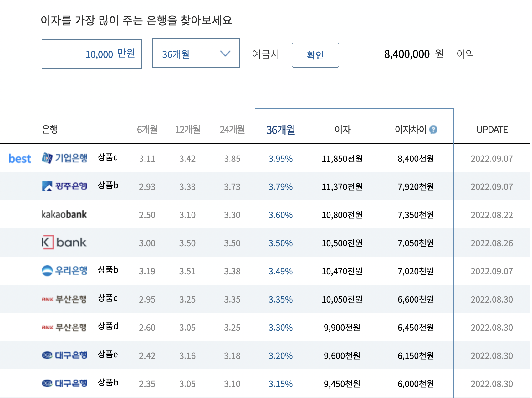532x398 pixels.
Task: Select the 24개월 column header
Action: click(x=232, y=130)
